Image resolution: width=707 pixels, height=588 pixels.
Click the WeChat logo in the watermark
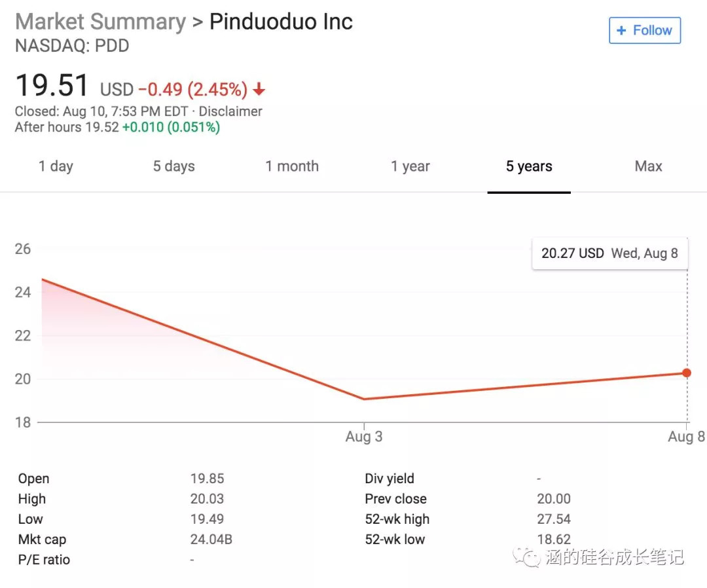click(528, 556)
